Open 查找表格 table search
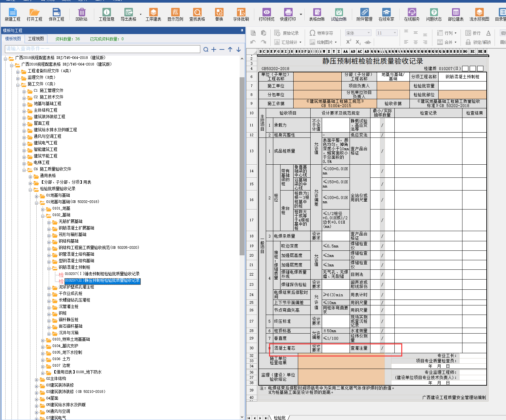Screen dimensions: 506x420 (x=197, y=15)
